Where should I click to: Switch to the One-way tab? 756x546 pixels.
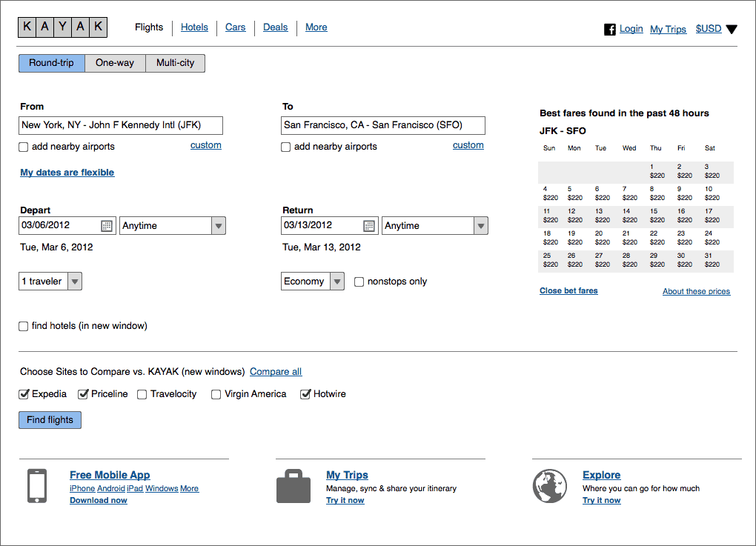coord(115,63)
